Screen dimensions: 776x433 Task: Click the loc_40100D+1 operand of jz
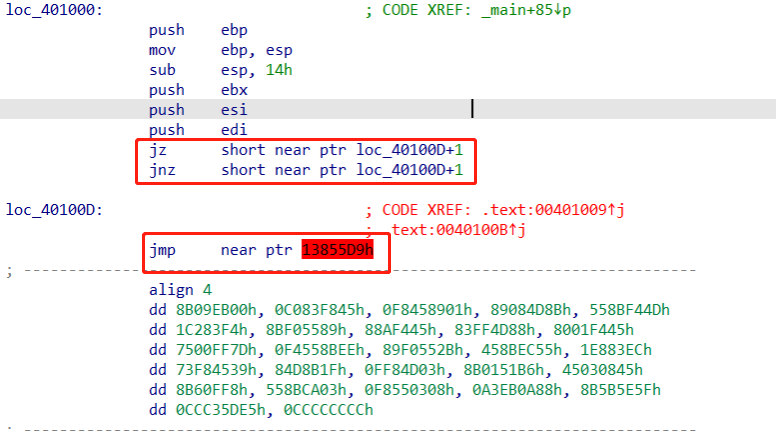pos(410,150)
